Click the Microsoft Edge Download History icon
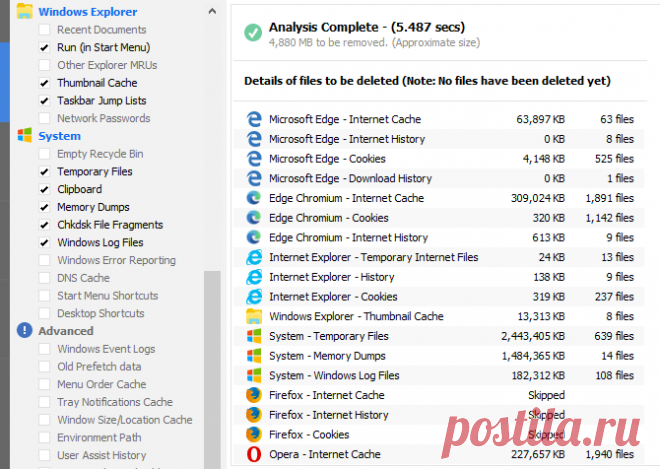Viewport: 660px width, 469px height. 254,179
